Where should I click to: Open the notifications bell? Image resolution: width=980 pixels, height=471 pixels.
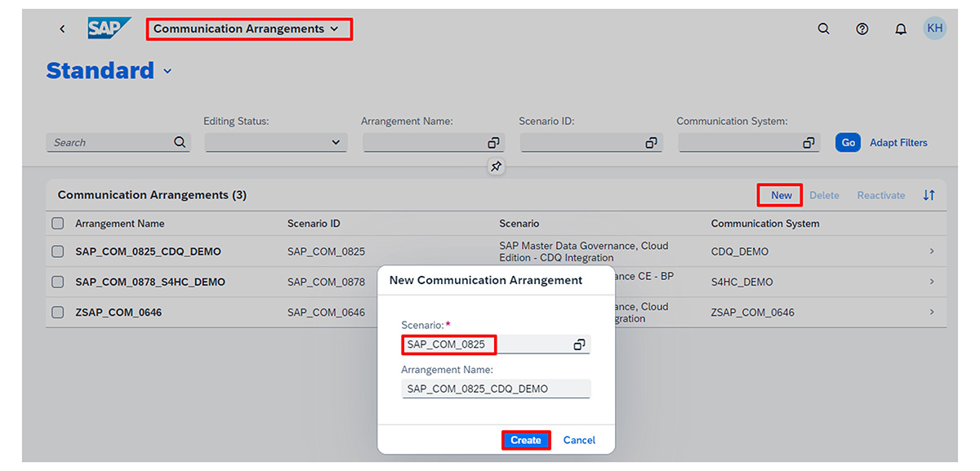pyautogui.click(x=901, y=29)
